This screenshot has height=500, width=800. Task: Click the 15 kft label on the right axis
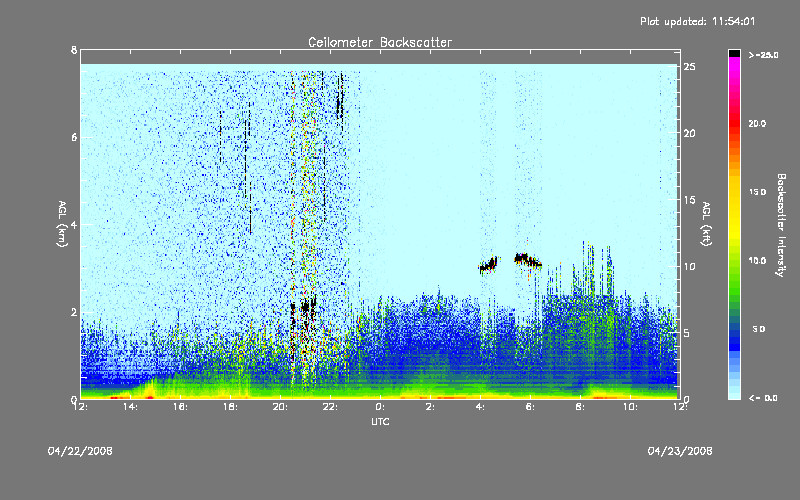click(689, 199)
